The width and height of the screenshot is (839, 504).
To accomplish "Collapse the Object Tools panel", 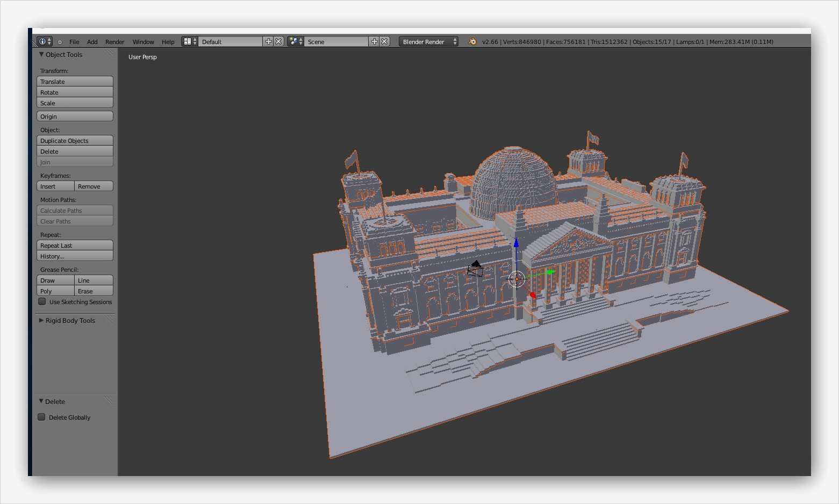I will (41, 54).
